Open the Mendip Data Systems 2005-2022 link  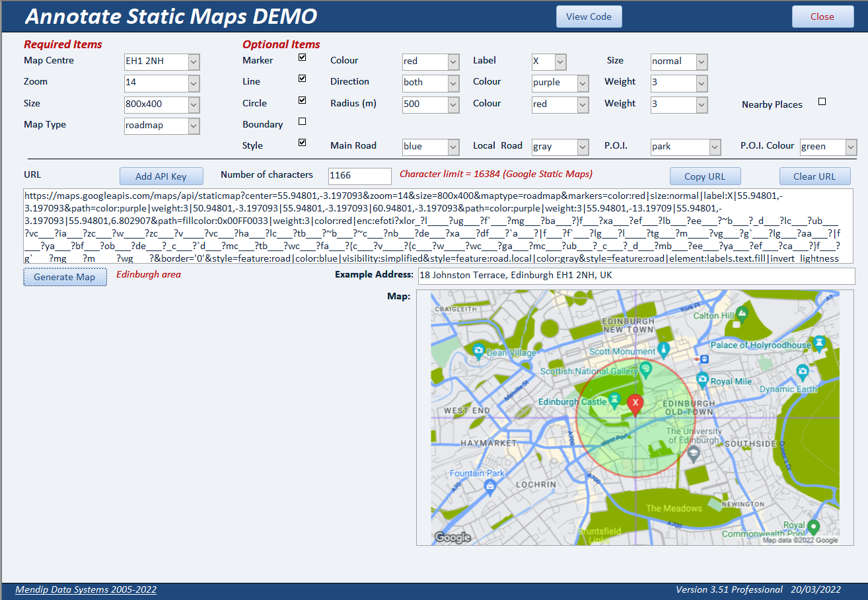[86, 589]
